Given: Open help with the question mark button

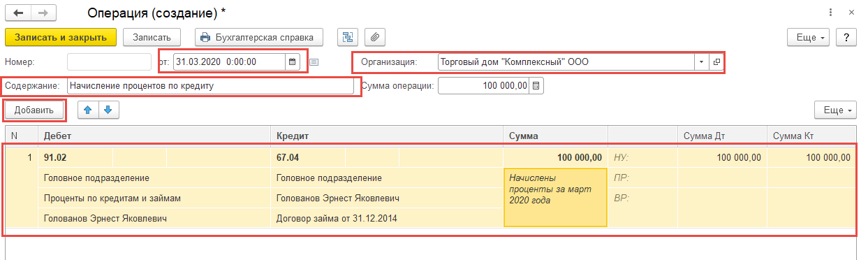Looking at the screenshot, I should pos(846,37).
